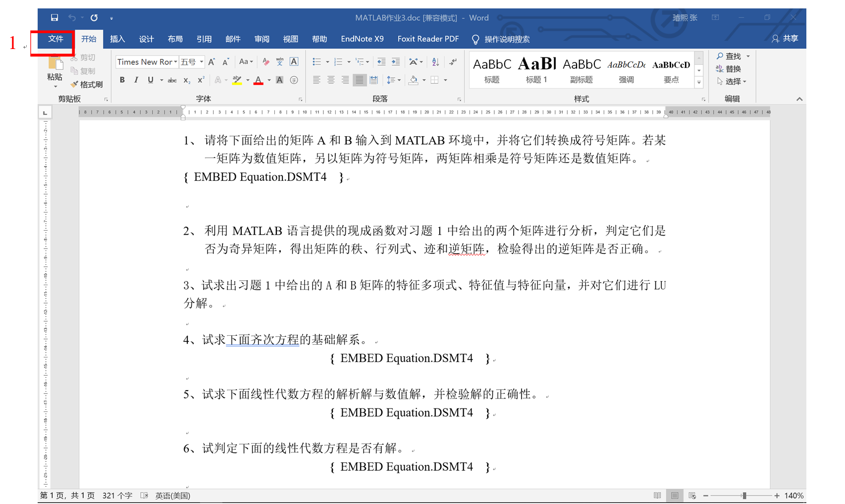Open the EndNote X9 ribbon tab

pyautogui.click(x=362, y=39)
